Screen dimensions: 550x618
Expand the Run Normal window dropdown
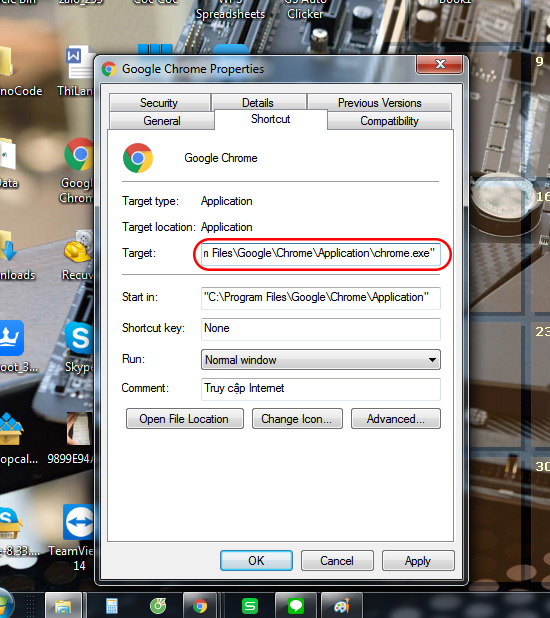[x=321, y=359]
